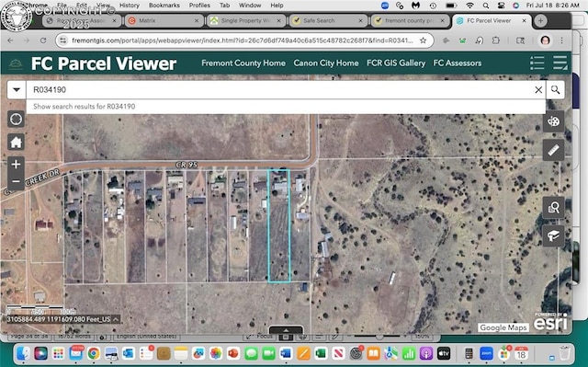Open the query parcel search widget
588x367 pixels.
[553, 207]
